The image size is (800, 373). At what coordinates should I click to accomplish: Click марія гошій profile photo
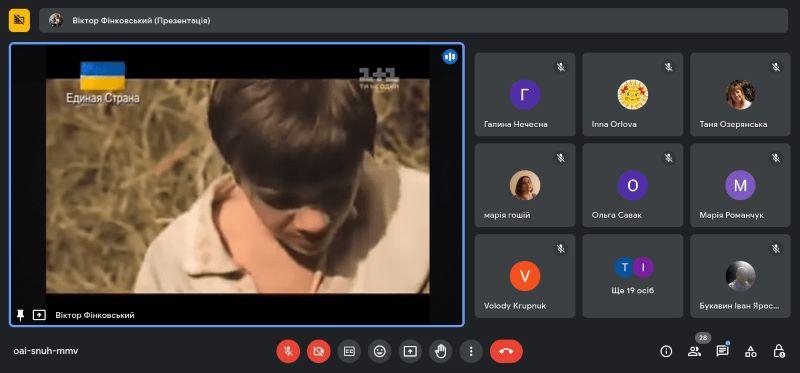tap(525, 185)
